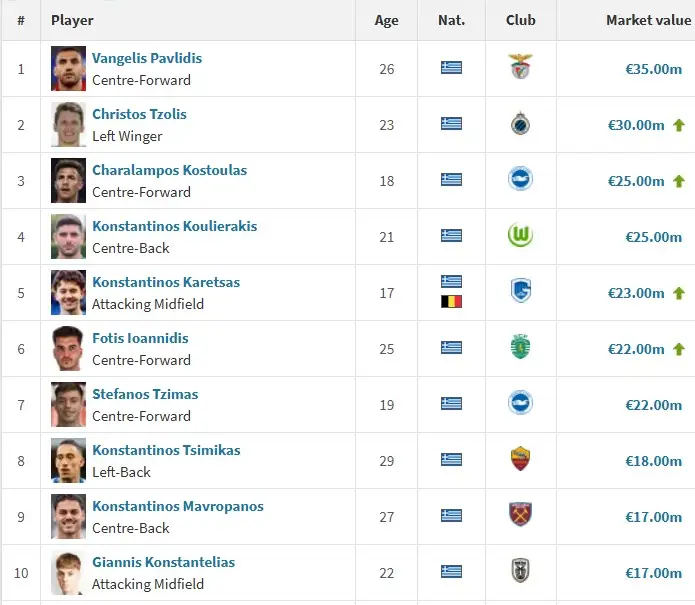Click Greek flag next to Vangelis Pavlidis
This screenshot has height=605, width=695.
pos(451,68)
